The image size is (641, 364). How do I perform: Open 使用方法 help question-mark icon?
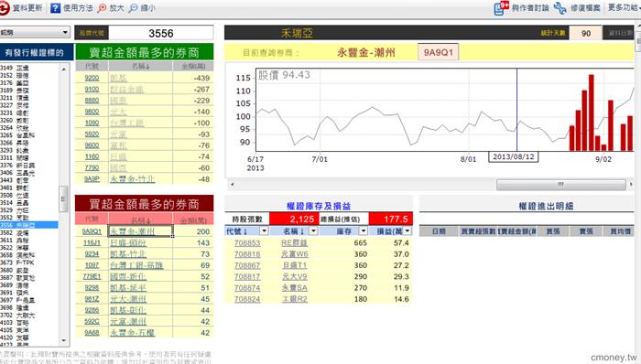[55, 7]
